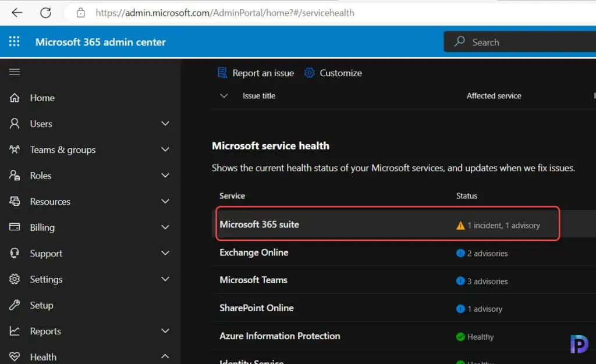
Task: Expand the Resources menu chevron
Action: pos(165,201)
